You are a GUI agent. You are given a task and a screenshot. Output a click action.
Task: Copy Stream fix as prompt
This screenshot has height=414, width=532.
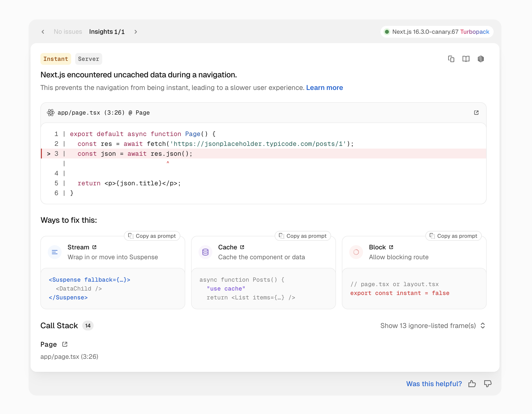click(x=152, y=236)
